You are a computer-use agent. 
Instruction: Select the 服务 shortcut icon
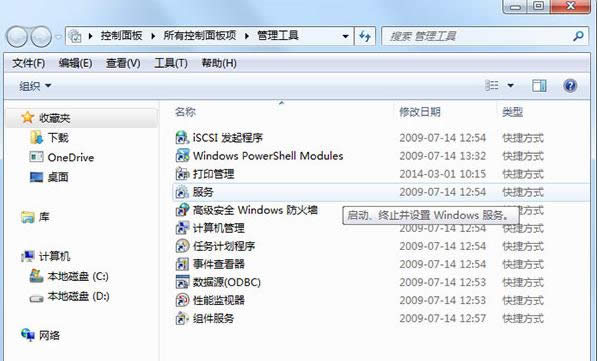coord(182,192)
